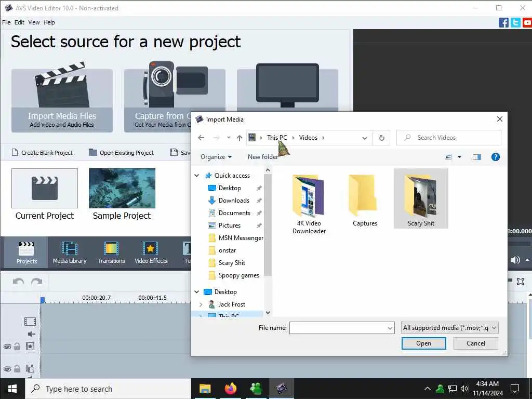Open the View menu
Viewport: 532px width, 399px height.
click(x=34, y=22)
